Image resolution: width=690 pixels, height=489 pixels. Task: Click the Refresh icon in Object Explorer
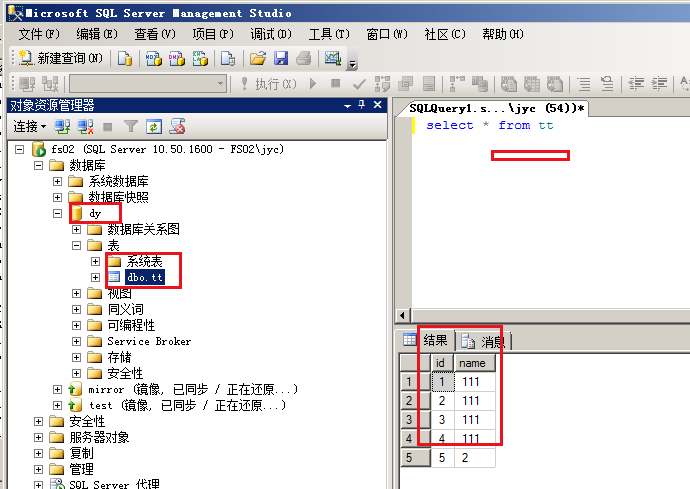(154, 127)
